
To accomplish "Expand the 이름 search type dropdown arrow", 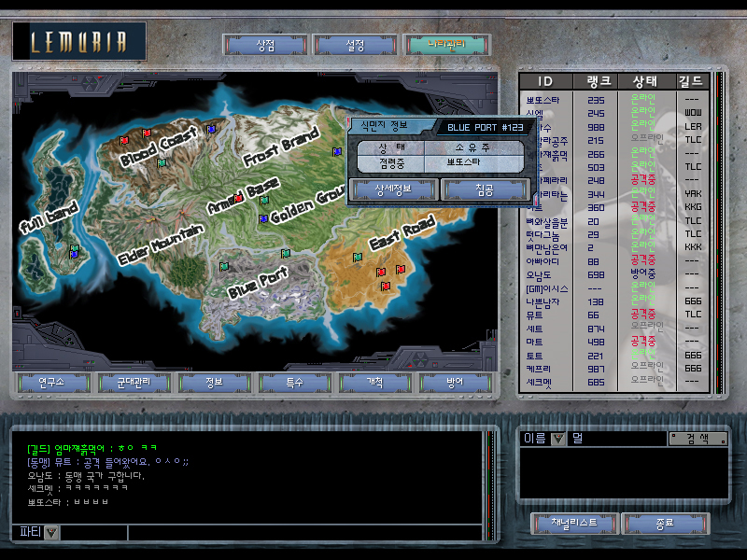I will (557, 439).
